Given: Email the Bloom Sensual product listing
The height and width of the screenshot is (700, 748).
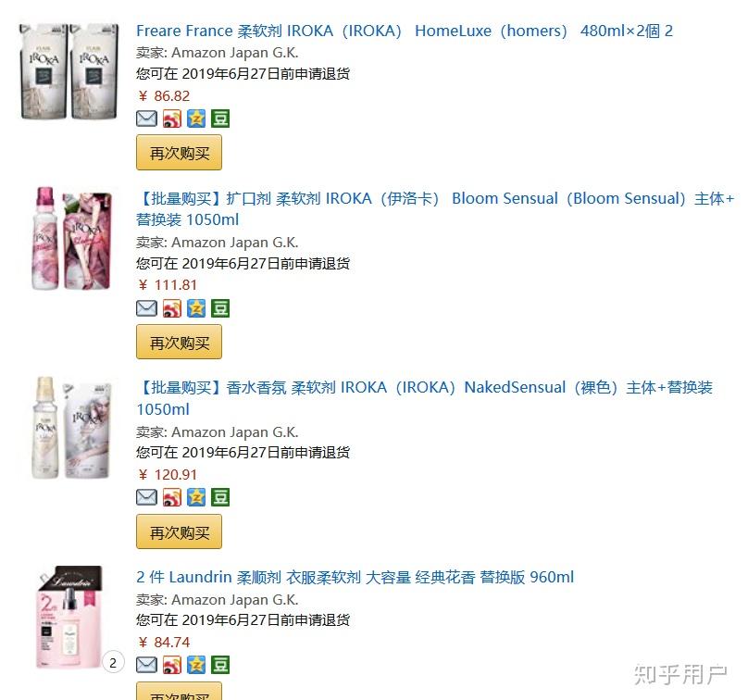Looking at the screenshot, I should [146, 308].
